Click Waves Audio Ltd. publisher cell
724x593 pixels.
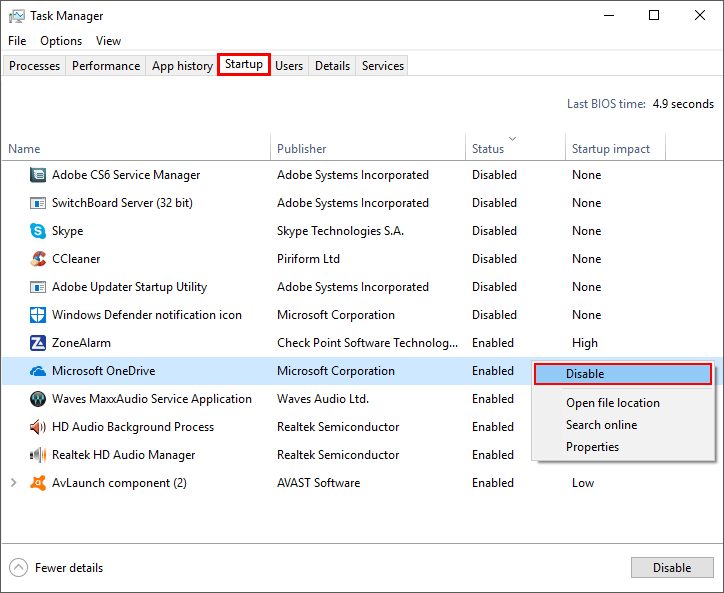(x=323, y=399)
